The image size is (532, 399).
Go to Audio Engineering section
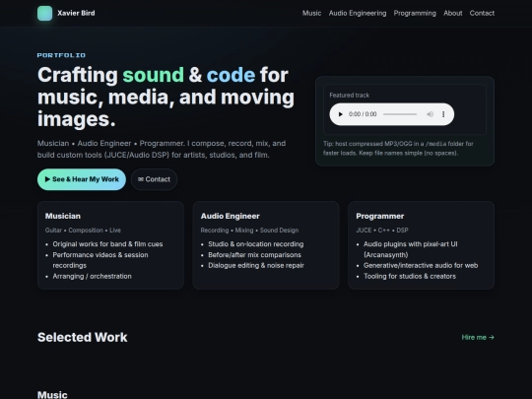coord(358,13)
